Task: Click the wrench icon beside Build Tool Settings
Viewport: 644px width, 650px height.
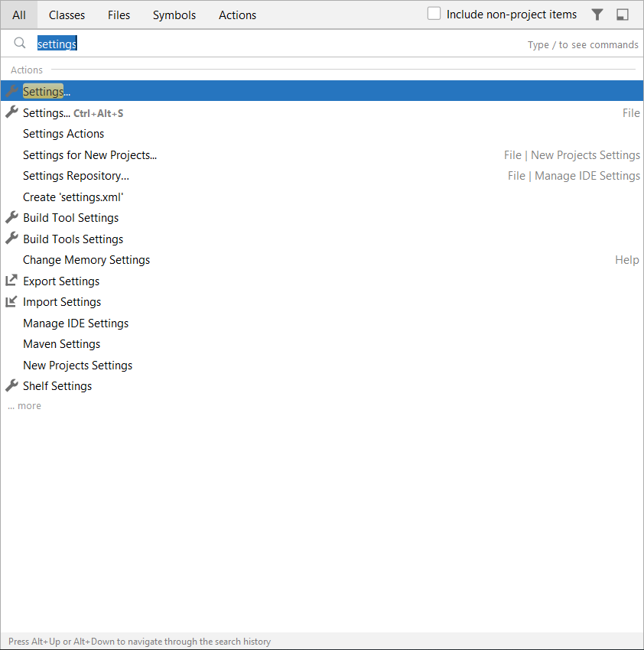Action: (11, 217)
